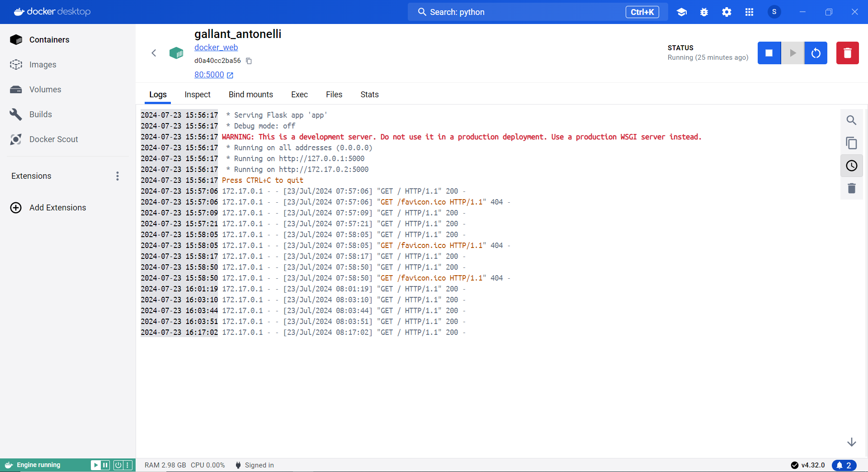Click the RAM 2.98 GB indicator
The image size is (868, 472).
(165, 465)
